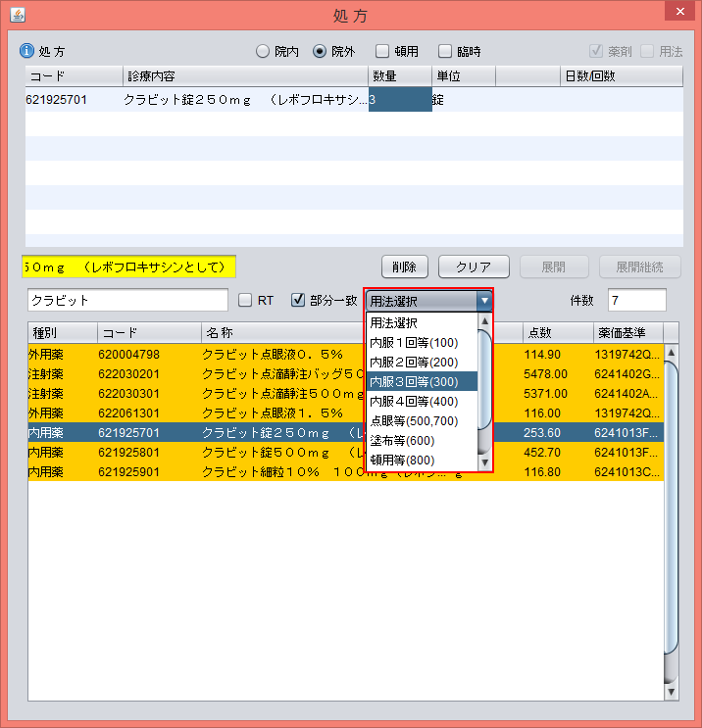The height and width of the screenshot is (728, 702).
Task: Collapse the 用法選択 dropdown arrow
Action: 482,301
